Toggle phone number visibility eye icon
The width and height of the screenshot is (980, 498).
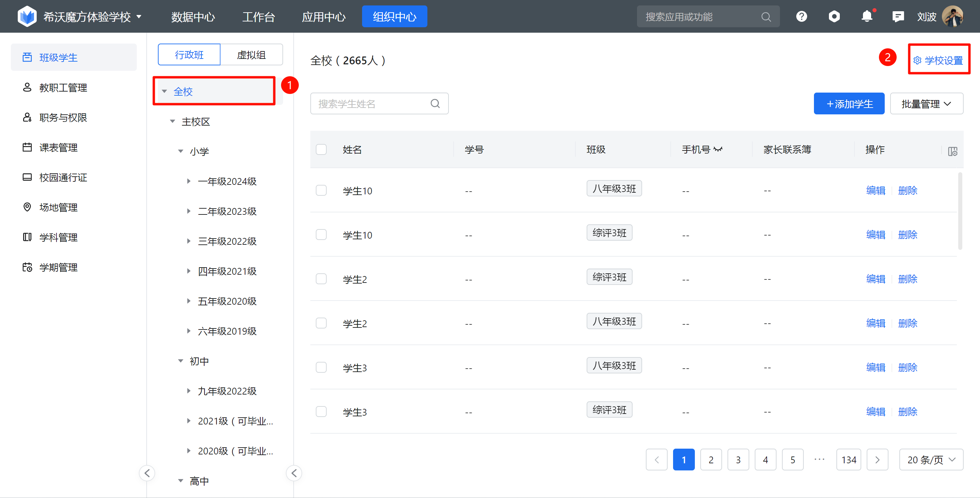pos(718,149)
